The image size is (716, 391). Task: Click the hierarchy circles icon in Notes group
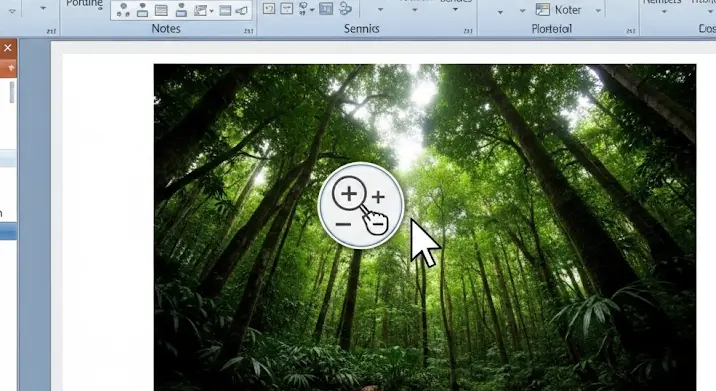pyautogui.click(x=123, y=9)
